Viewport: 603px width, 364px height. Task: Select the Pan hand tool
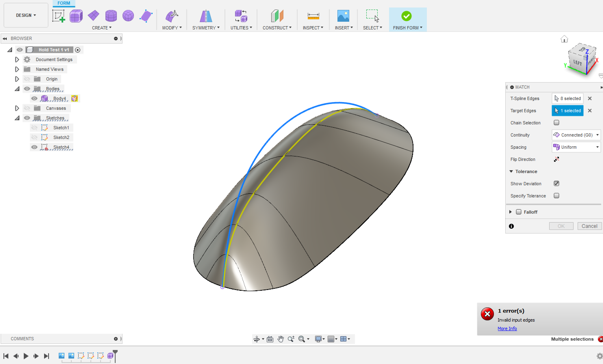280,339
